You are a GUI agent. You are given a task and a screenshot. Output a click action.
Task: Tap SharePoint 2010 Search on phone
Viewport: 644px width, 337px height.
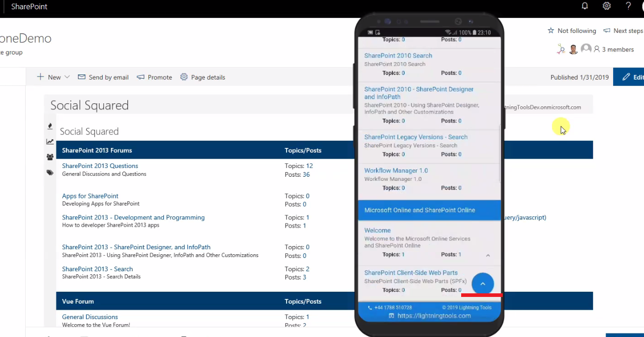(x=398, y=55)
